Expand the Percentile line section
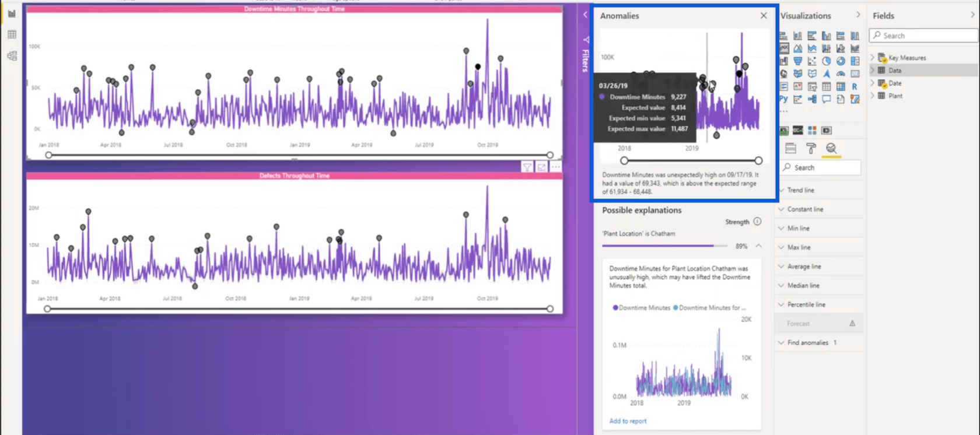980x435 pixels. (x=820, y=304)
